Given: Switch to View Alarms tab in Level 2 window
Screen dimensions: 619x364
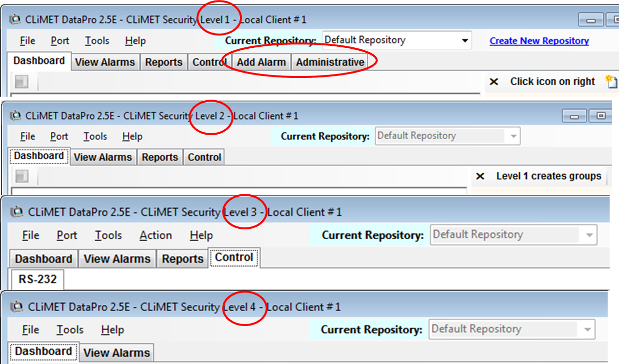Looking at the screenshot, I should pyautogui.click(x=103, y=157).
